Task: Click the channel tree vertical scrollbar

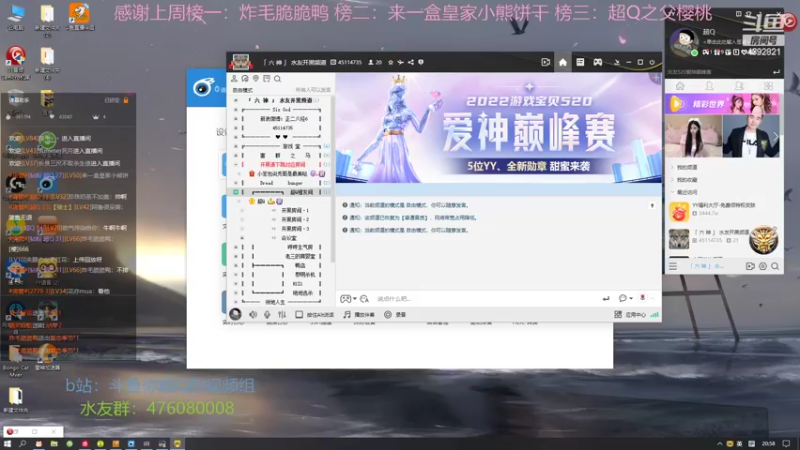Action: click(333, 179)
